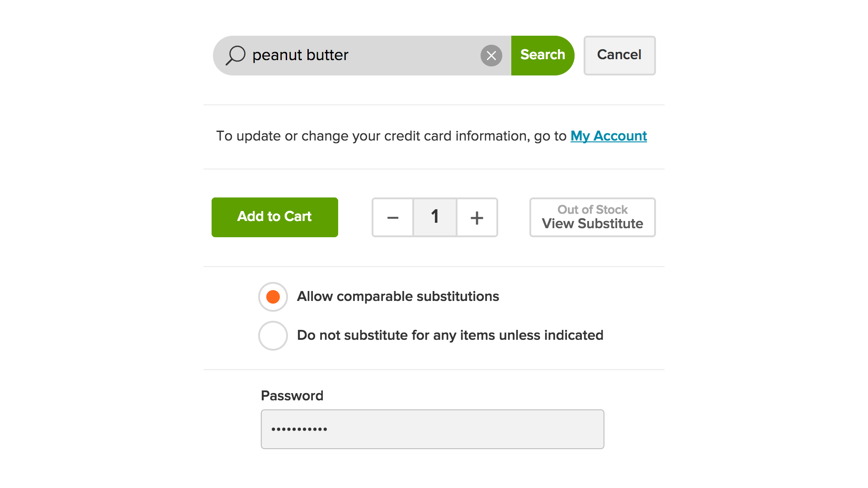Click the masked password dots
Viewport: 868px width, 488px height.
299,429
